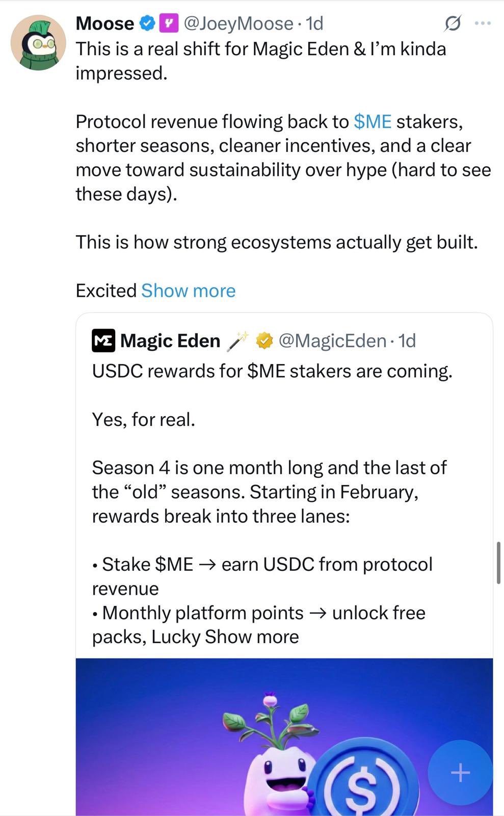
Task: Click the Magic Eden logo icon
Action: [x=103, y=341]
